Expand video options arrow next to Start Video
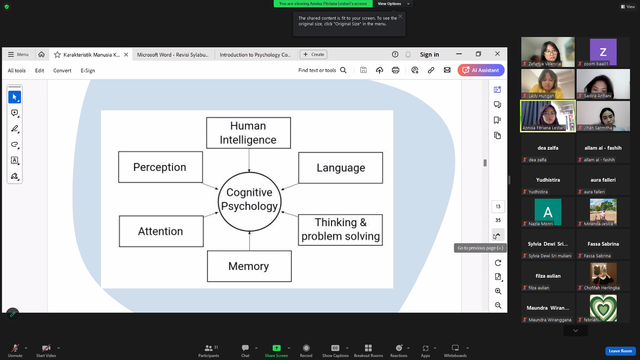The height and width of the screenshot is (360, 640). pos(58,348)
